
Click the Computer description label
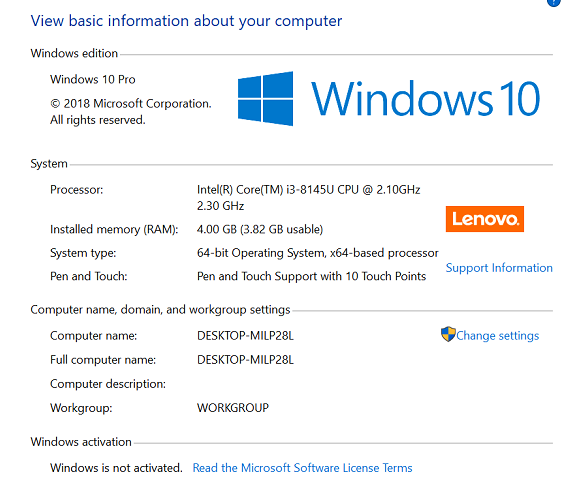tap(108, 384)
